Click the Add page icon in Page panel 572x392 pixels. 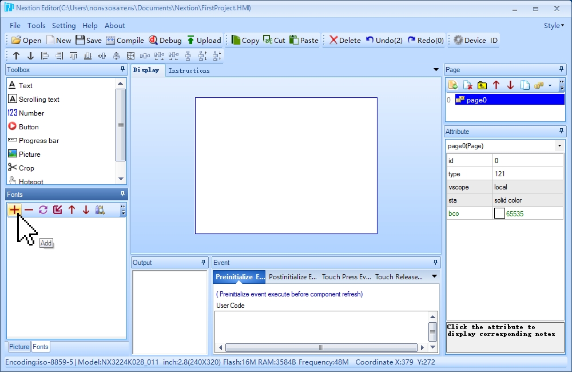(x=453, y=85)
